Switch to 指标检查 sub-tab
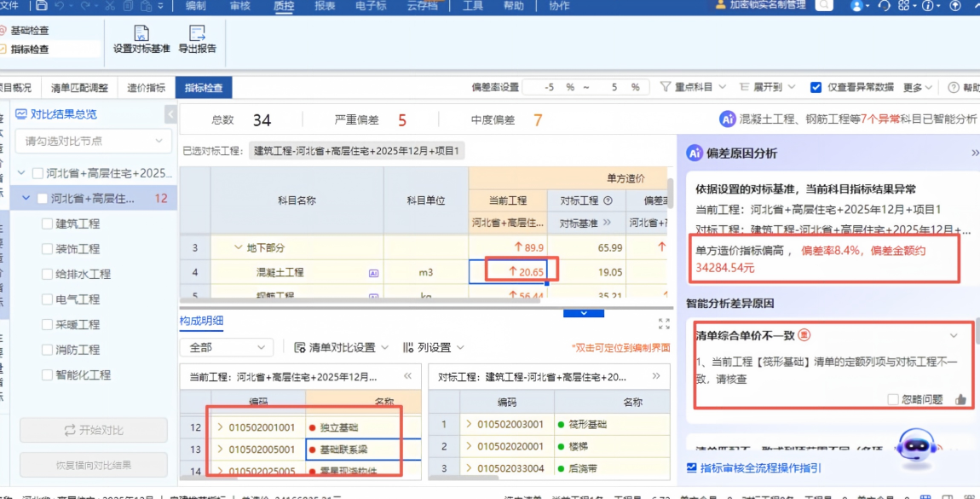This screenshot has width=980, height=499. (204, 88)
